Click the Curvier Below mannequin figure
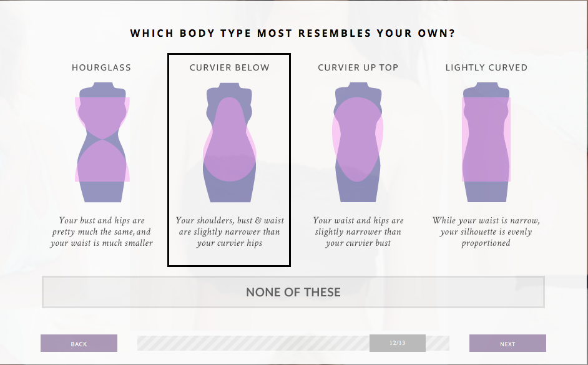 [x=229, y=142]
